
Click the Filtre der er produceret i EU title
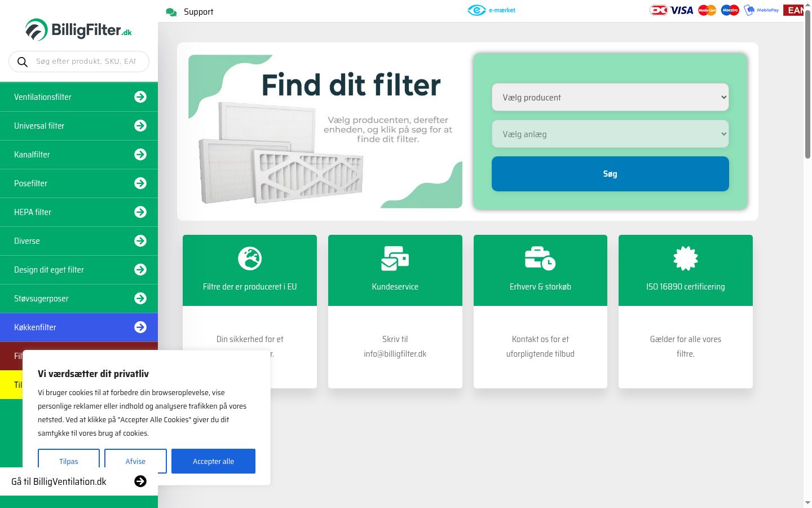[250, 287]
